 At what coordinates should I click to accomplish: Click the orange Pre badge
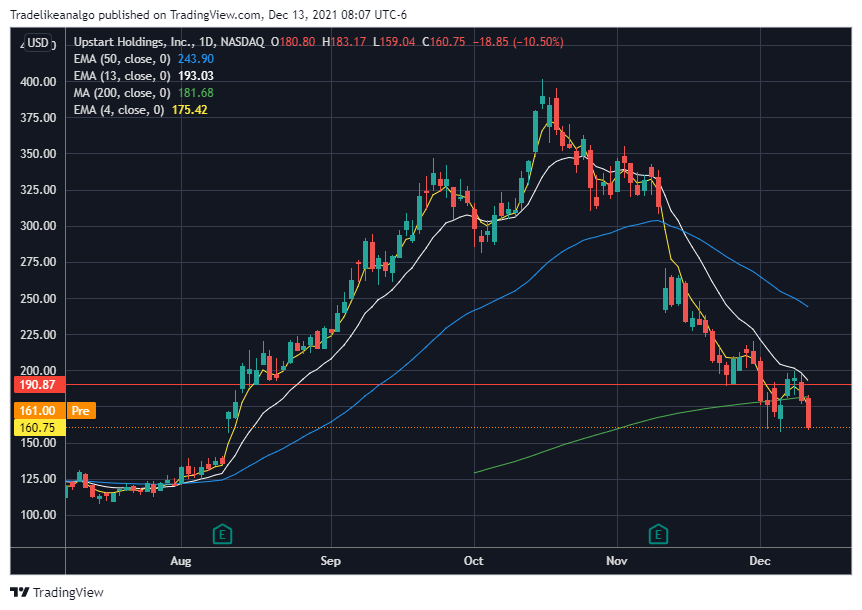point(80,411)
